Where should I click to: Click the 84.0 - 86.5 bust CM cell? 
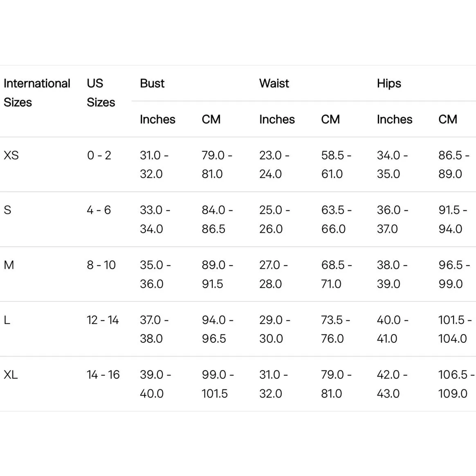pyautogui.click(x=217, y=219)
